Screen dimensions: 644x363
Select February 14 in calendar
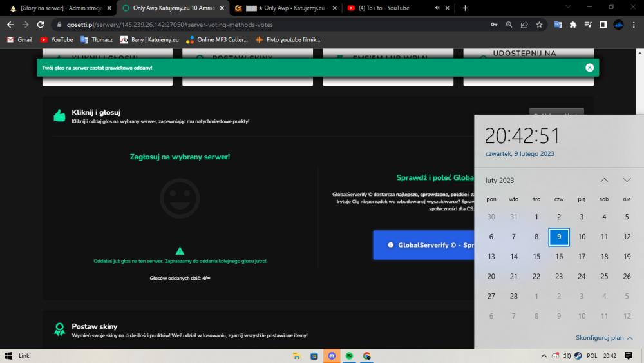pyautogui.click(x=514, y=257)
